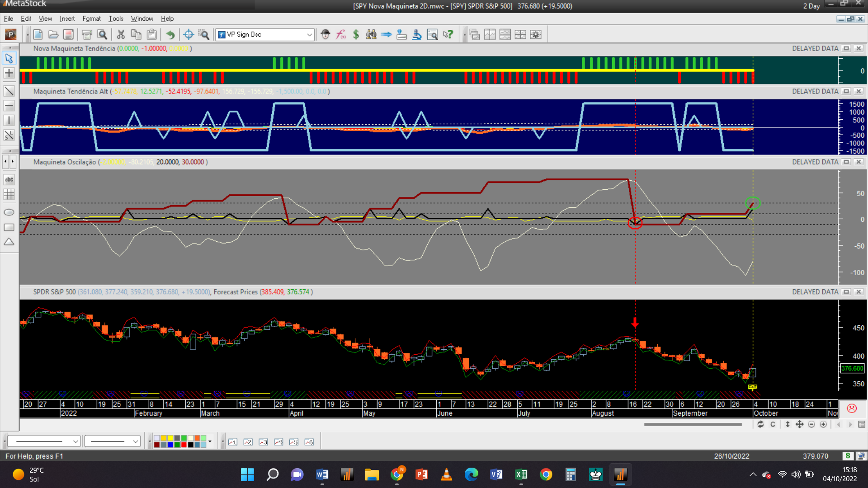Pick the red color swatch
Image resolution: width=868 pixels, height=488 pixels.
point(184,445)
